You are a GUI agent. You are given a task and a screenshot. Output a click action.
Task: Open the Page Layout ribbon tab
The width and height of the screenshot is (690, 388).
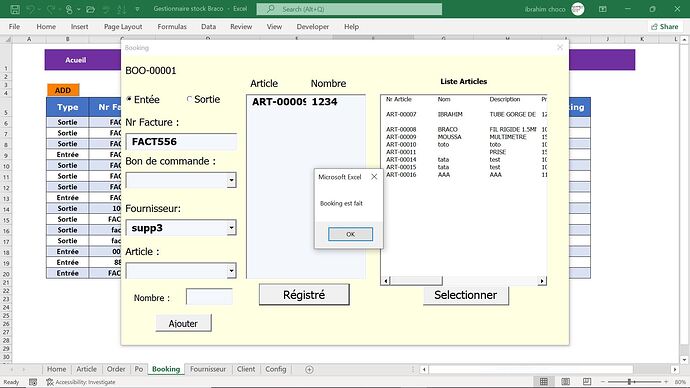pos(123,27)
